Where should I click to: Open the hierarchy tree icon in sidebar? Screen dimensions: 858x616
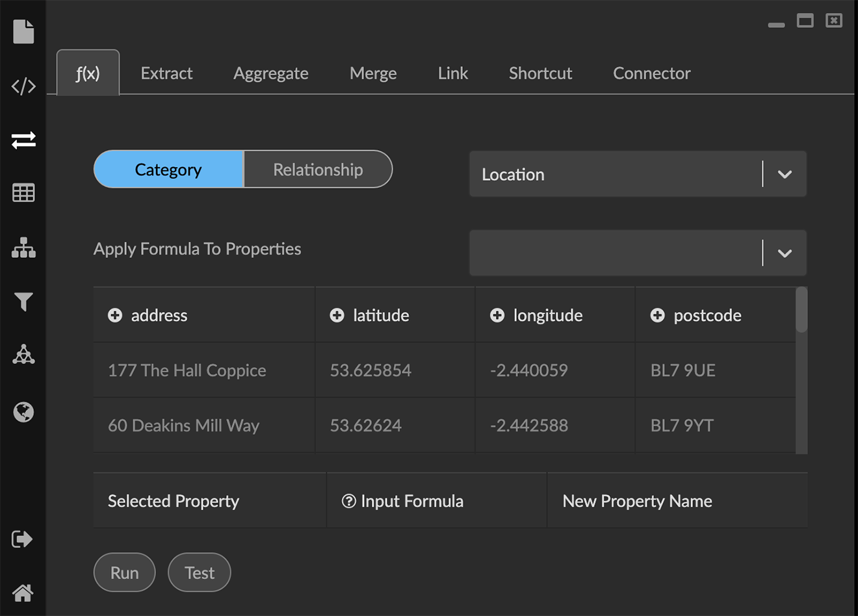tap(23, 248)
